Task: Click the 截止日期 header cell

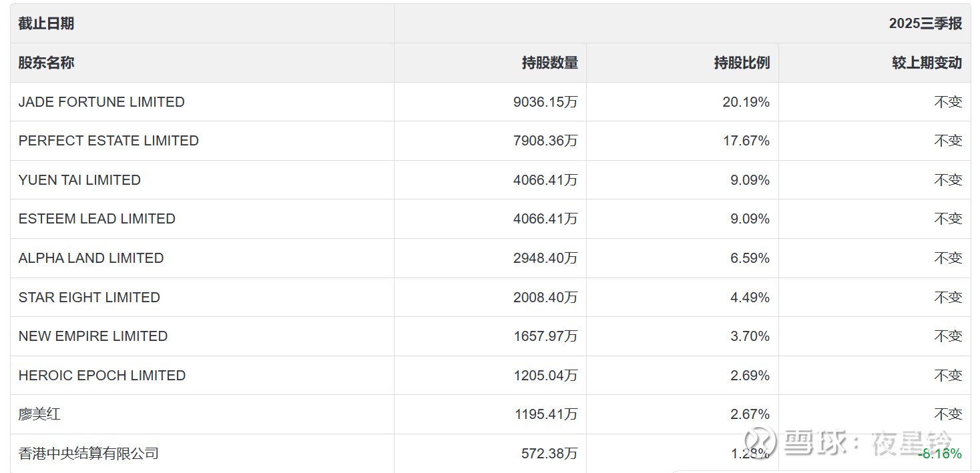Action: coord(46,23)
